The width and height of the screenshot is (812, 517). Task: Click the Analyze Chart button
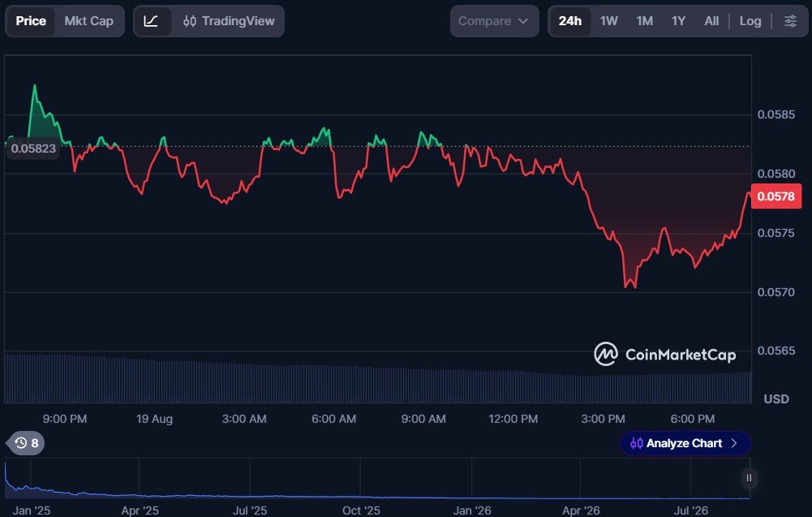(685, 443)
